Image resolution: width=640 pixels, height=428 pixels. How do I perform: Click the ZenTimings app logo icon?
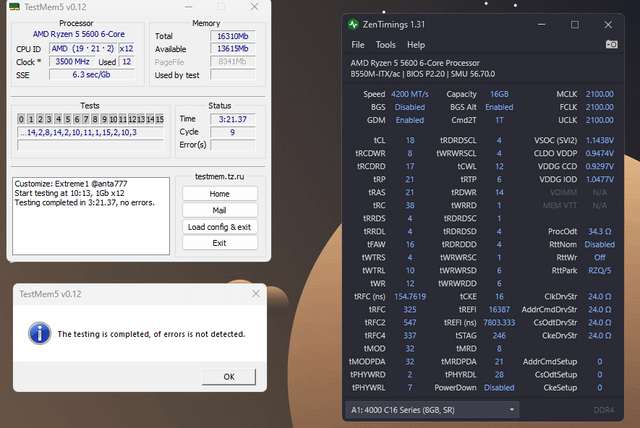[x=353, y=24]
